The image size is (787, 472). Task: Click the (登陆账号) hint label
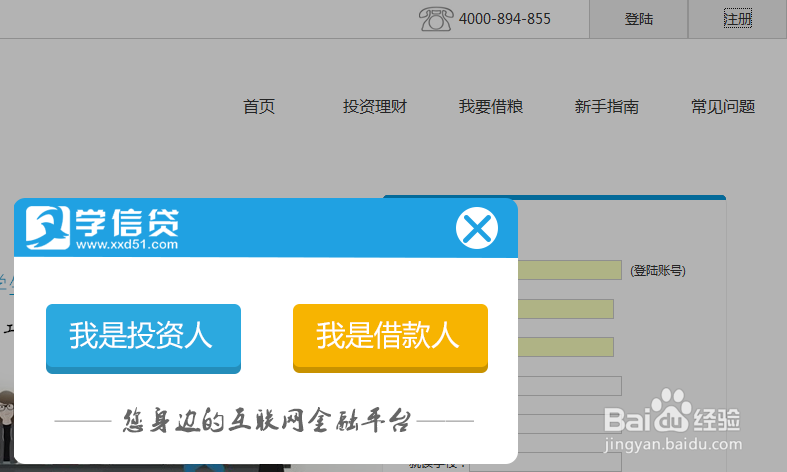(x=658, y=271)
